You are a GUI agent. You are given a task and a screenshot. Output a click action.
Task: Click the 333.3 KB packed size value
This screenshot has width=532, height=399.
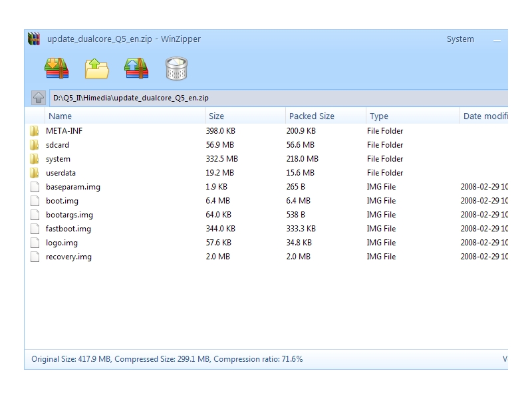click(x=301, y=229)
